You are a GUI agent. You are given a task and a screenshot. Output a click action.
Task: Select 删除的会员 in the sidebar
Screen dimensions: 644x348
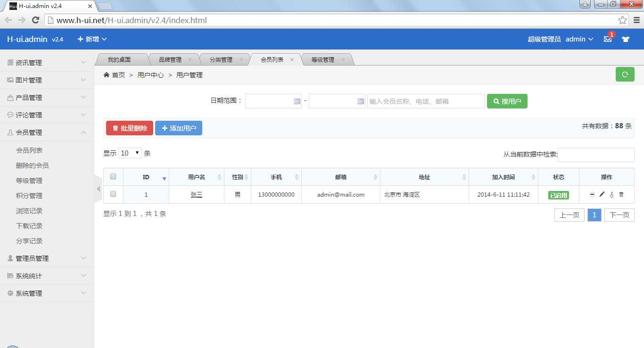(33, 166)
